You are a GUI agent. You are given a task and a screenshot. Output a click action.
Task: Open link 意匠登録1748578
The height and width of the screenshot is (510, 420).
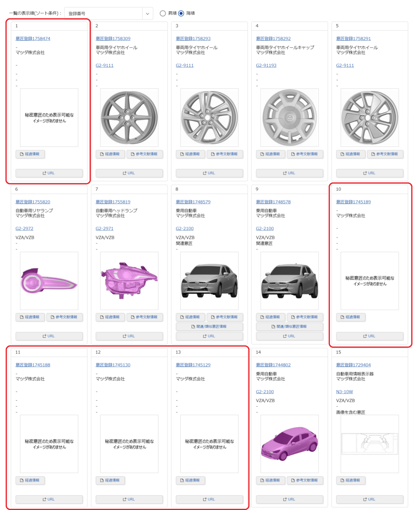click(273, 202)
